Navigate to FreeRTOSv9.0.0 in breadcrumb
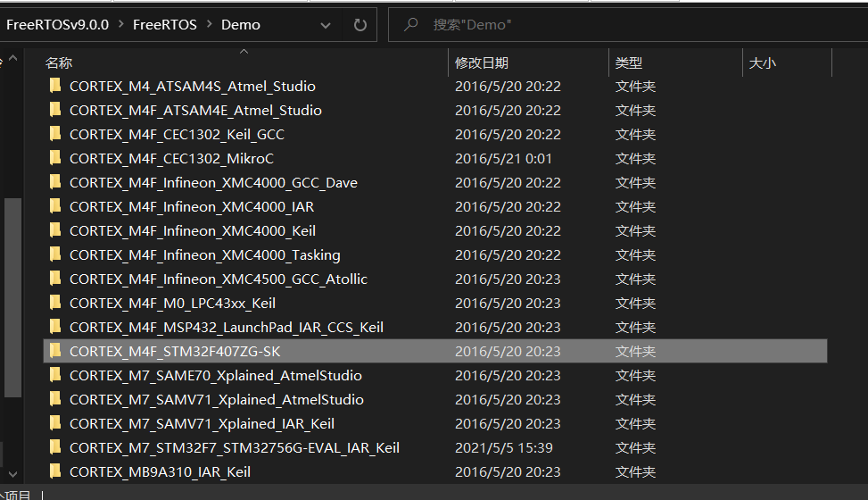The image size is (868, 500). click(x=58, y=25)
